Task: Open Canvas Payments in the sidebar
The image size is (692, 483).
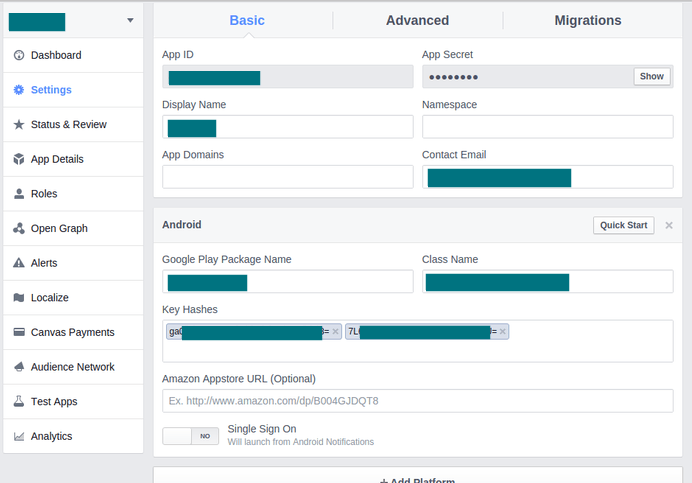Action: point(72,332)
